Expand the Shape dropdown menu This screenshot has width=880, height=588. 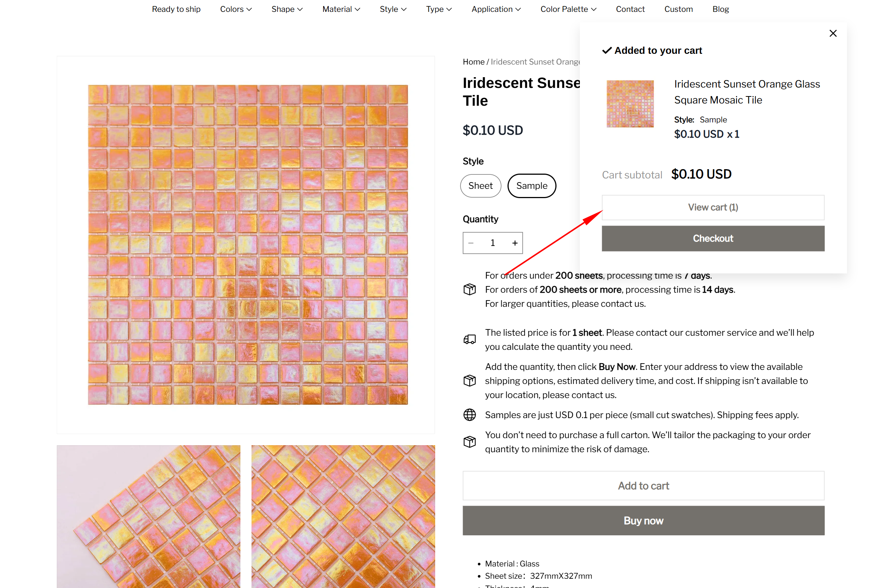click(x=287, y=9)
